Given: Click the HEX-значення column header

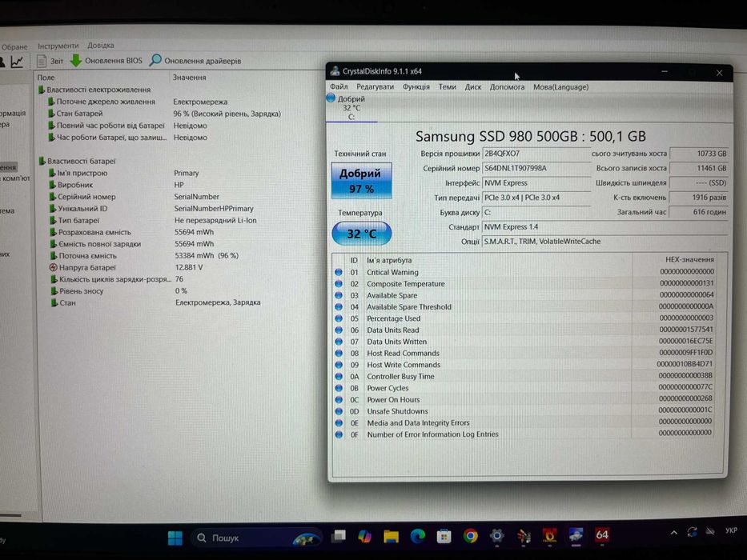Looking at the screenshot, I should 689,259.
